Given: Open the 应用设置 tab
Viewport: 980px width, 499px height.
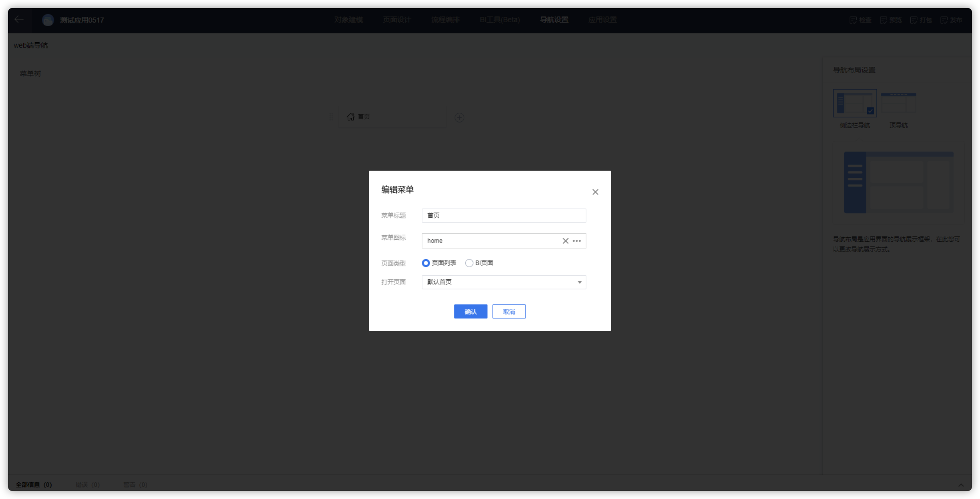Looking at the screenshot, I should 602,20.
